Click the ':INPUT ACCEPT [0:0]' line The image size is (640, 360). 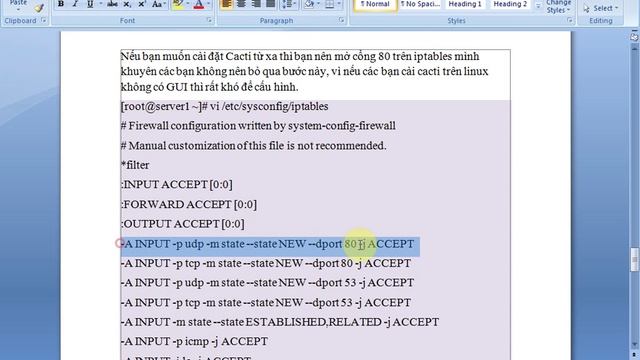click(177, 185)
